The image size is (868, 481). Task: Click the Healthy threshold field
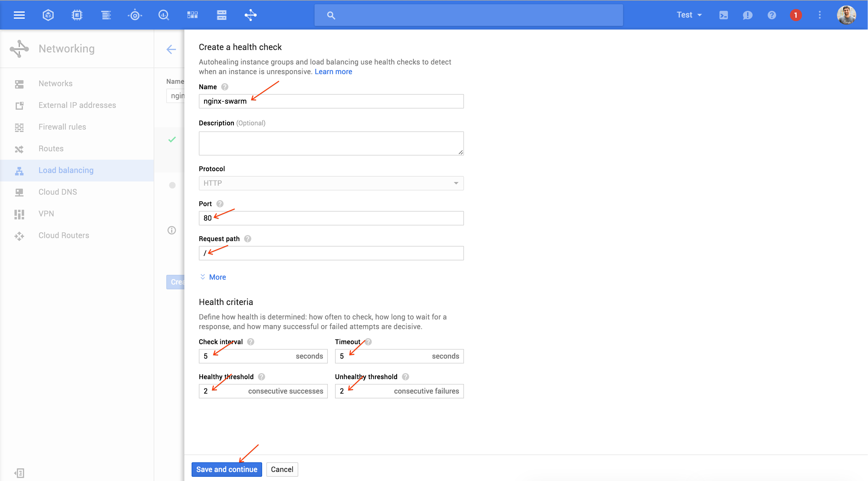[263, 391]
